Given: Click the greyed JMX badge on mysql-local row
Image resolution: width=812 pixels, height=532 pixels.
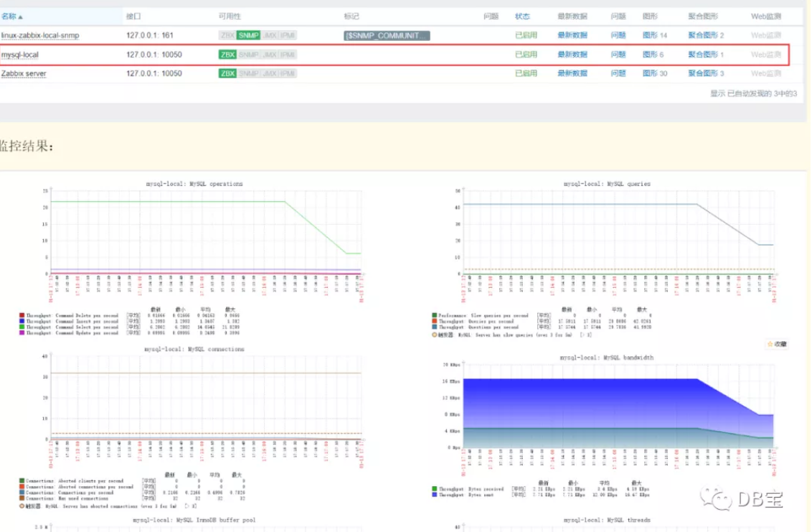Looking at the screenshot, I should pos(270,55).
